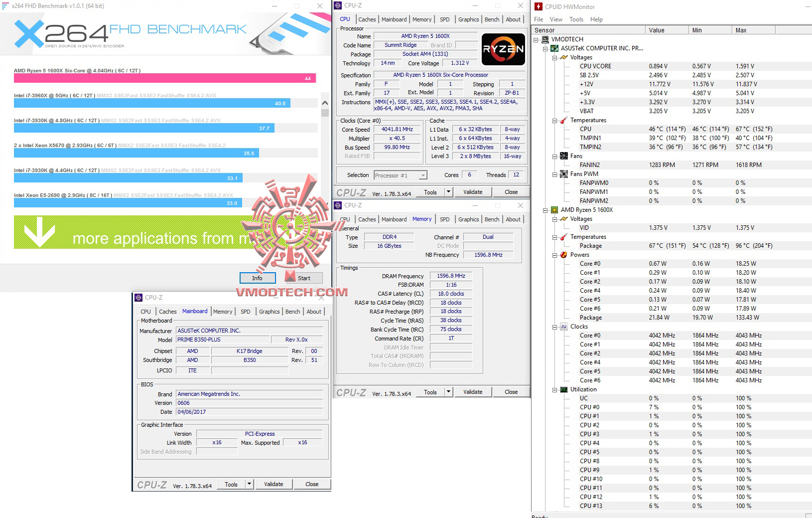
Task: Click the Ryzen logo in CPU-Z
Action: point(503,49)
